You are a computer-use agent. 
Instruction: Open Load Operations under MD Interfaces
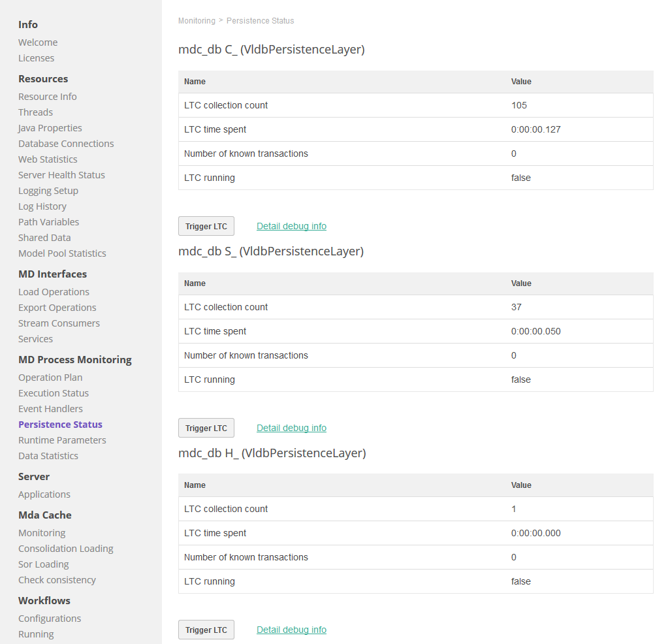[x=54, y=291]
